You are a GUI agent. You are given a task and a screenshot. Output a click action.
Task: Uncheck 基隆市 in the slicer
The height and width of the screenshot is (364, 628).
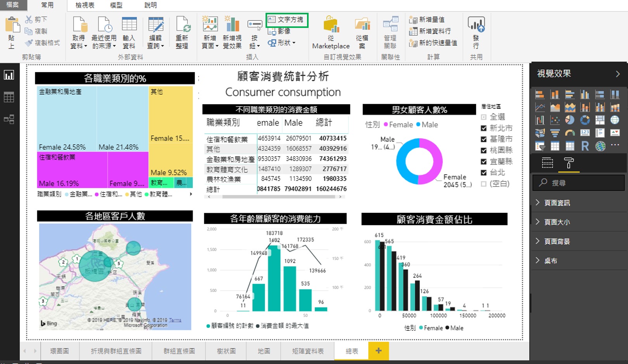(x=483, y=139)
